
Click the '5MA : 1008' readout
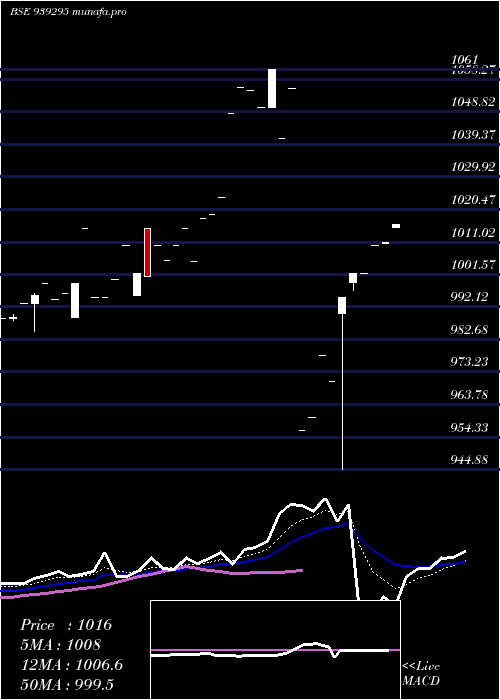61,645
